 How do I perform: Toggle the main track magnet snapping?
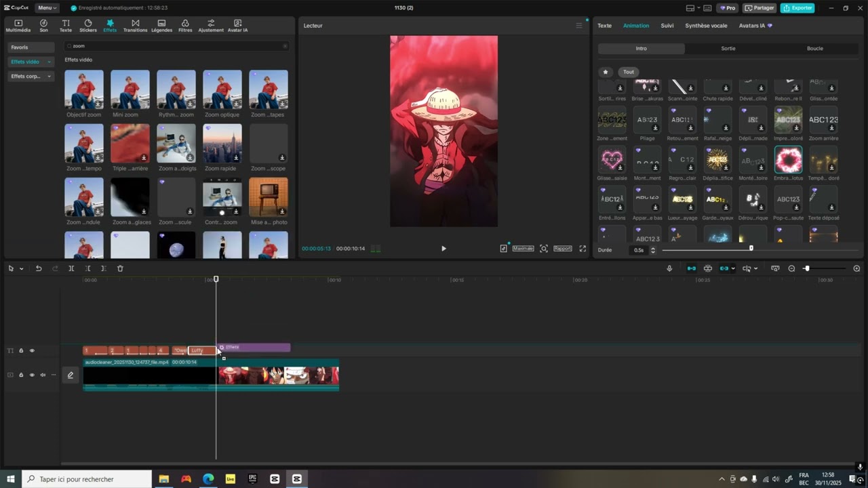[x=691, y=268]
